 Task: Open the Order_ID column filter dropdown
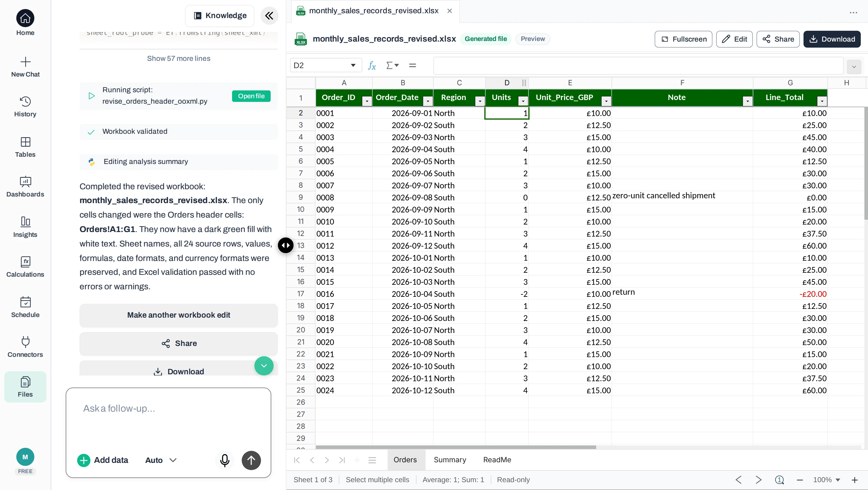click(366, 101)
